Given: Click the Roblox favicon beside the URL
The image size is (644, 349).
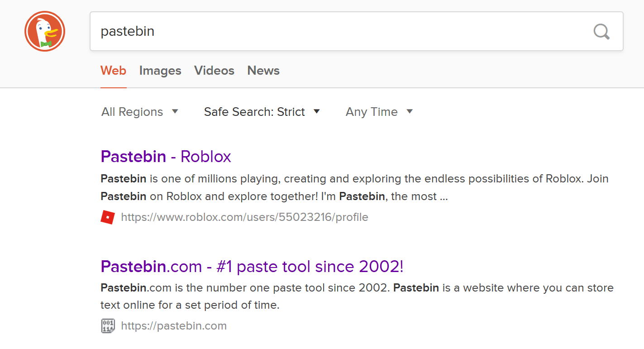Looking at the screenshot, I should tap(108, 217).
